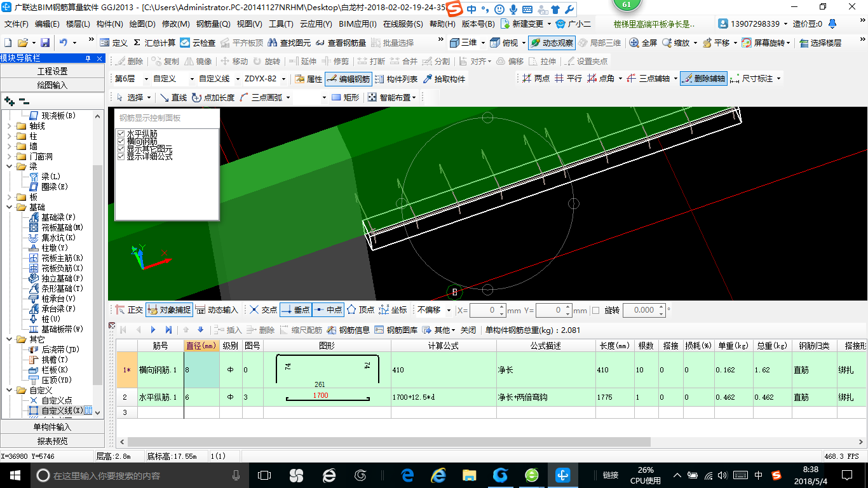
Task: Open 钢筋信息 rebar info in bottom toolbar
Action: (348, 330)
